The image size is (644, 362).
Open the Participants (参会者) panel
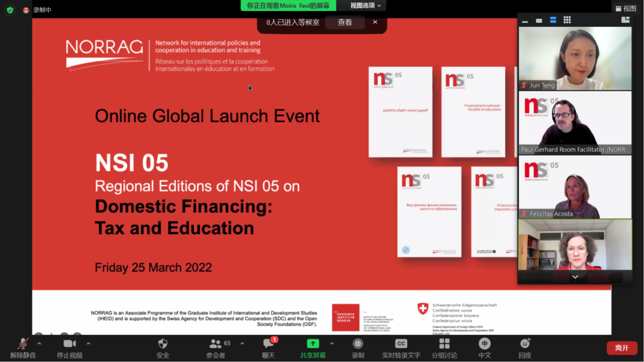215,344
